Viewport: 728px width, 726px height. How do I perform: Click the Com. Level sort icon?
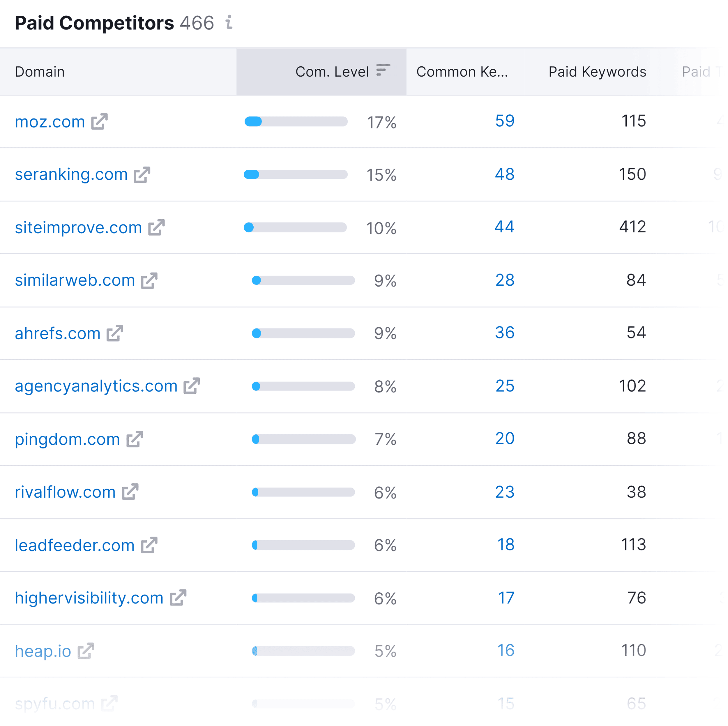click(383, 70)
